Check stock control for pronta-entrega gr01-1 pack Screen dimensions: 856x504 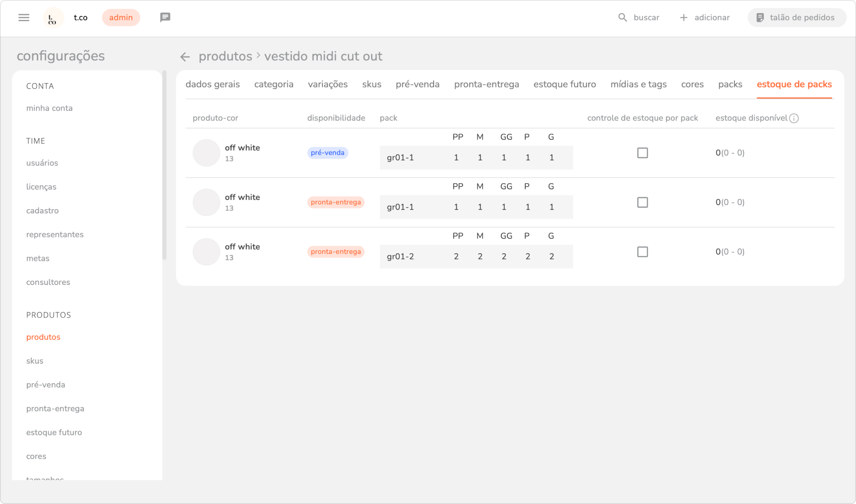click(642, 202)
